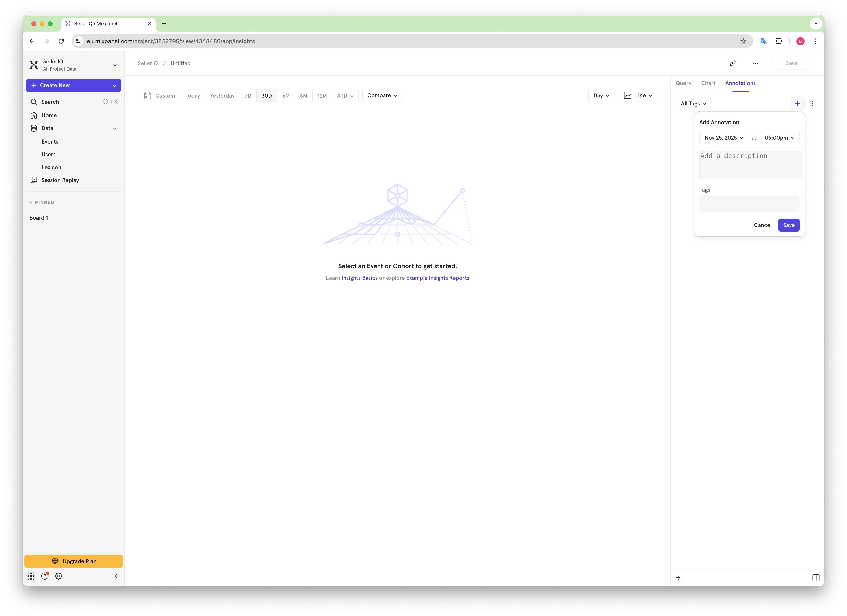
Task: Open the 09:00pm time dropdown
Action: (x=779, y=138)
